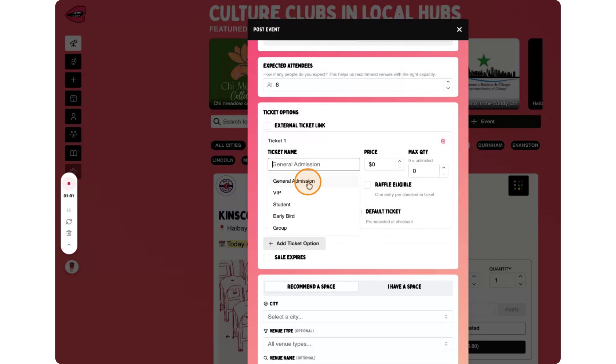Close the Post Event dialog
616x364 pixels.
459,29
